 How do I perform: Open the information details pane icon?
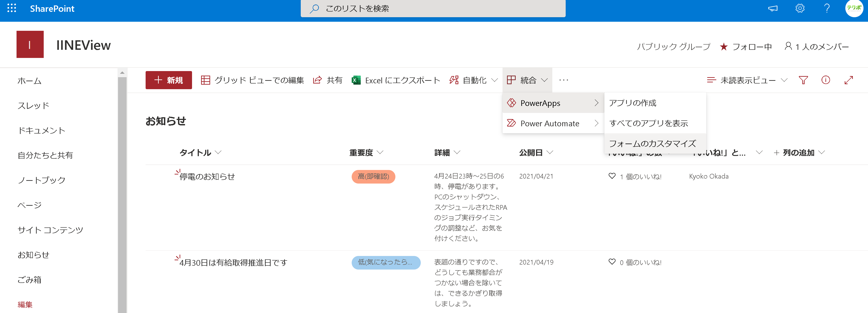(826, 80)
